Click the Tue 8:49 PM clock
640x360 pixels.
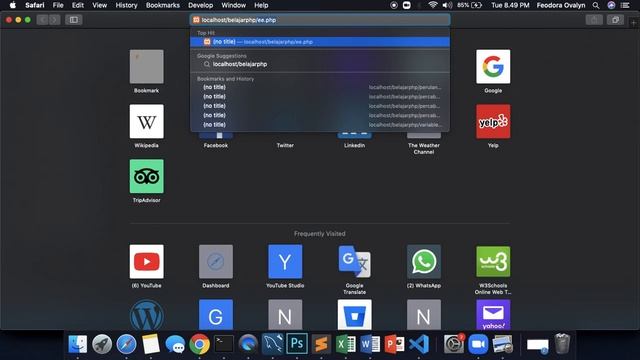(510, 5)
